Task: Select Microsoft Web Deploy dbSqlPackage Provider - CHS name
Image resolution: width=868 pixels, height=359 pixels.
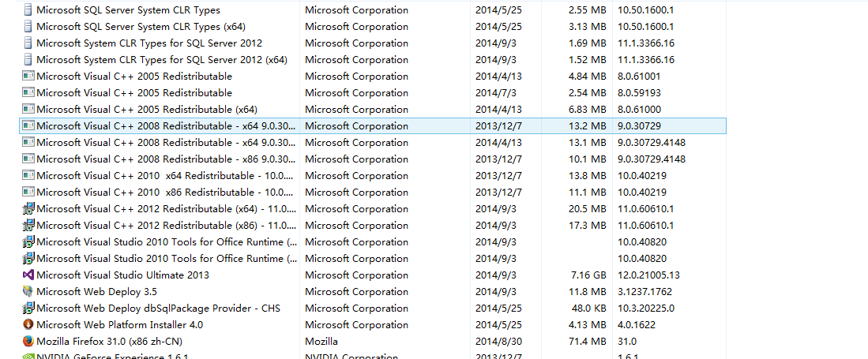Action: 158,309
